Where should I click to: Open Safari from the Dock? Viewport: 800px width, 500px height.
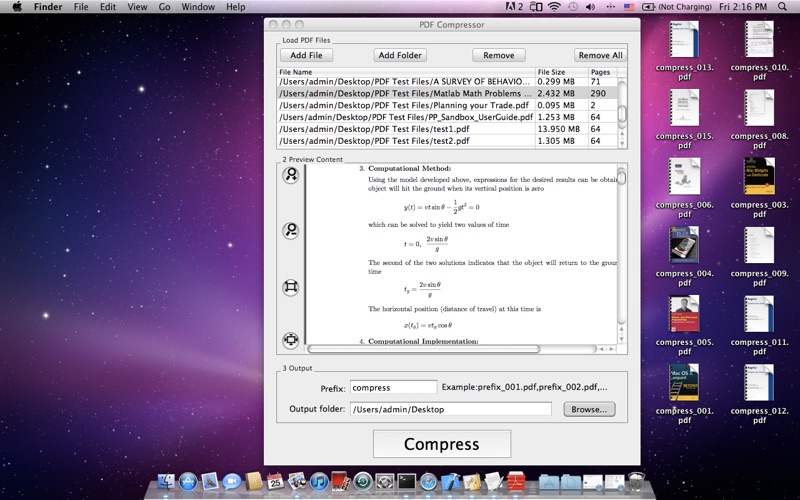click(x=429, y=481)
